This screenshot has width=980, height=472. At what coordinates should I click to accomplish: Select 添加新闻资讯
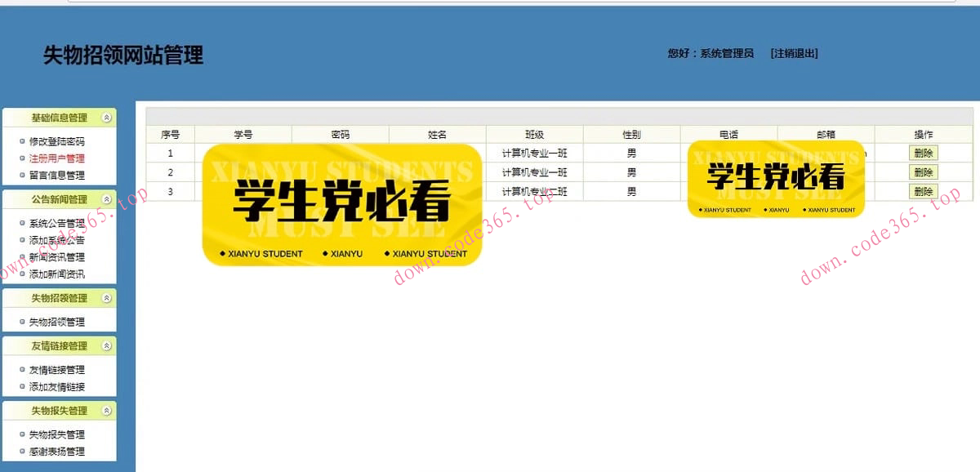point(55,274)
